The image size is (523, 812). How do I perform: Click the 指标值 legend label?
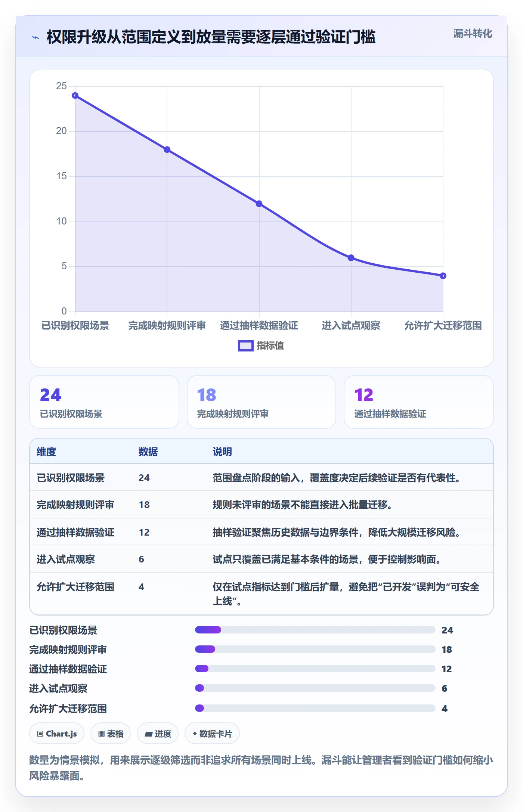270,346
